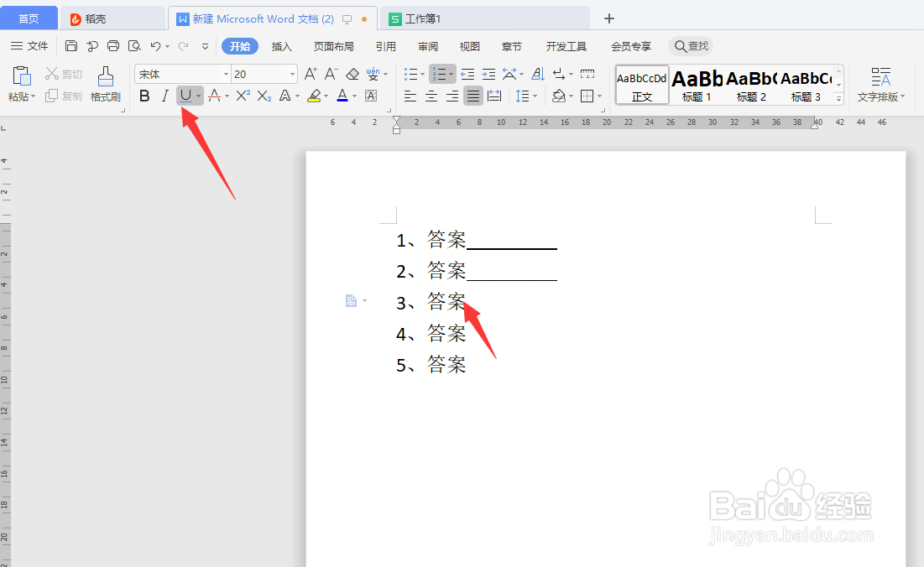This screenshot has height=567, width=924.
Task: Toggle Bold formatting
Action: pyautogui.click(x=144, y=96)
